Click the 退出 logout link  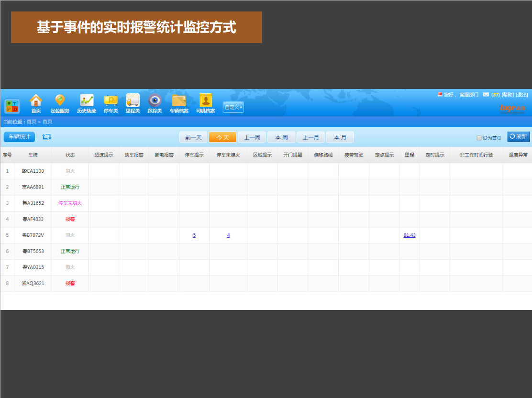coord(522,95)
